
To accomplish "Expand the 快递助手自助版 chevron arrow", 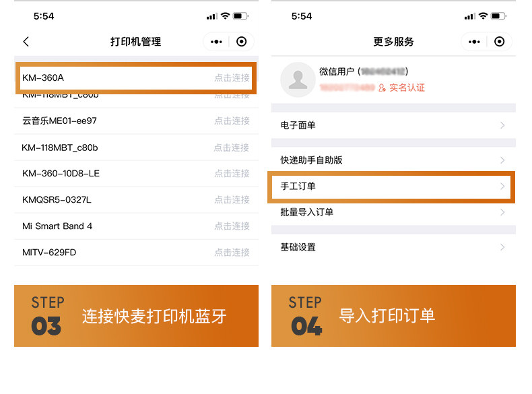I will (502, 160).
